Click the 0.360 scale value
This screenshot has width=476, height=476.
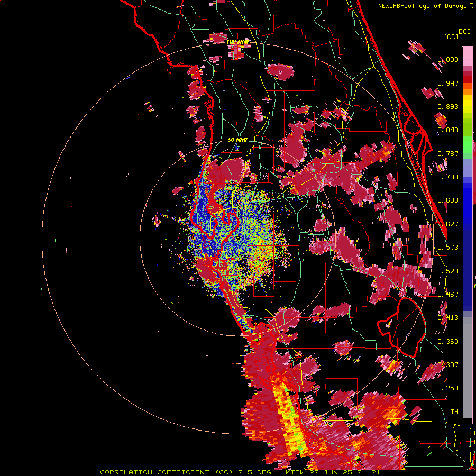(448, 341)
